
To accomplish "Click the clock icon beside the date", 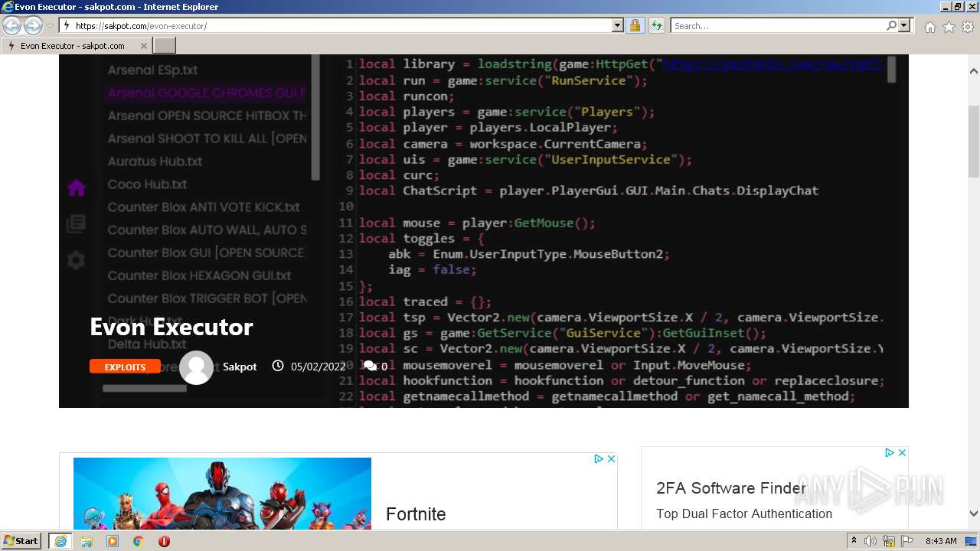I will tap(278, 366).
